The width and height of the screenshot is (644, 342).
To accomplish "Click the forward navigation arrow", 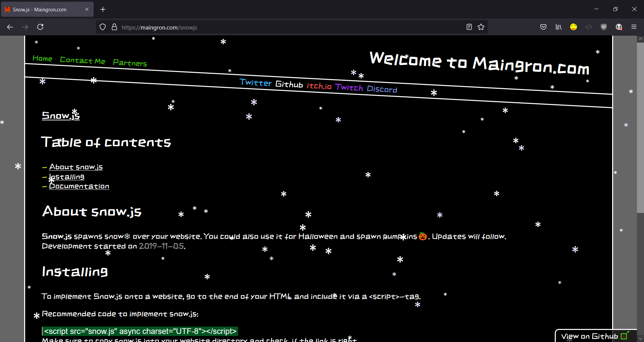I will pyautogui.click(x=25, y=27).
